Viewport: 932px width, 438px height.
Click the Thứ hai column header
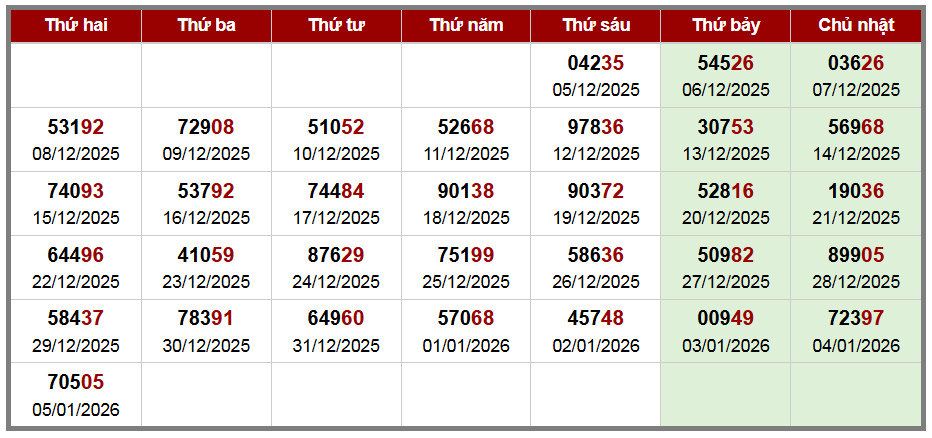(76, 26)
